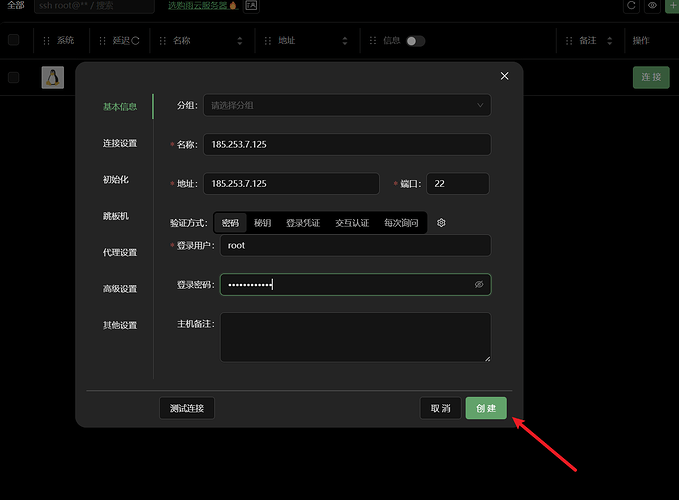The width and height of the screenshot is (679, 500).
Task: Click the eye icon in top toolbar
Action: click(652, 6)
